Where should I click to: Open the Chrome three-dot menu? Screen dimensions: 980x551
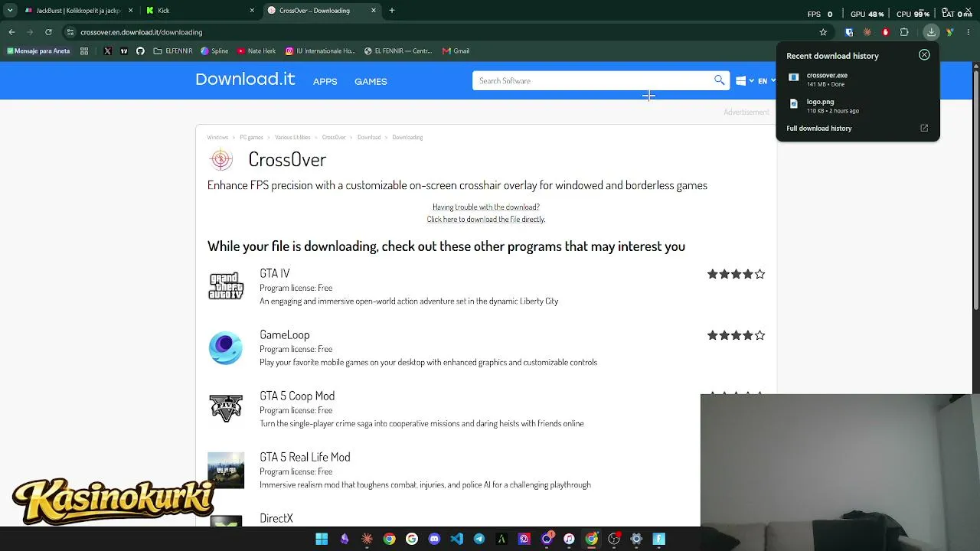coord(968,32)
